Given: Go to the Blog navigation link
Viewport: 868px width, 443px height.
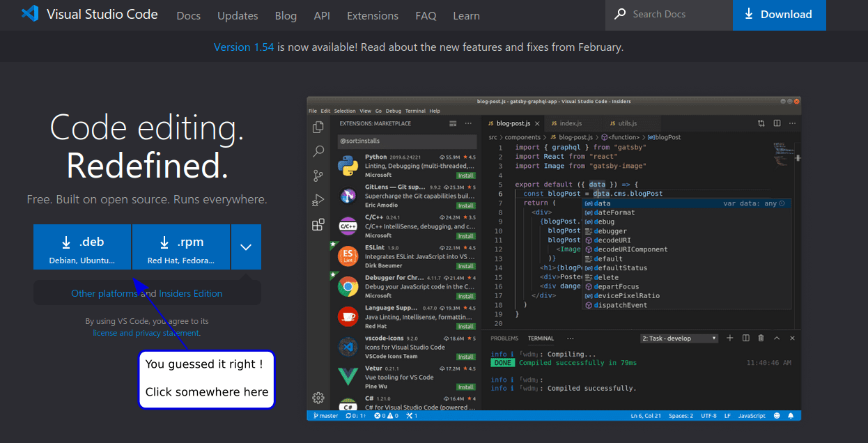Looking at the screenshot, I should [286, 15].
